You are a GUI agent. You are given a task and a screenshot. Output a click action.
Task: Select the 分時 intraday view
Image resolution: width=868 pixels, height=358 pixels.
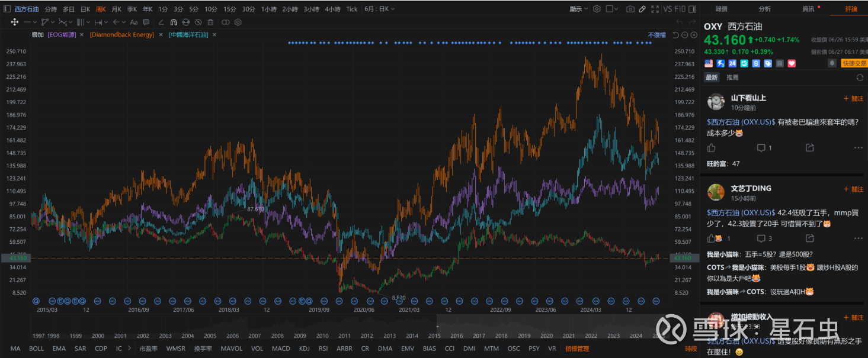click(51, 9)
